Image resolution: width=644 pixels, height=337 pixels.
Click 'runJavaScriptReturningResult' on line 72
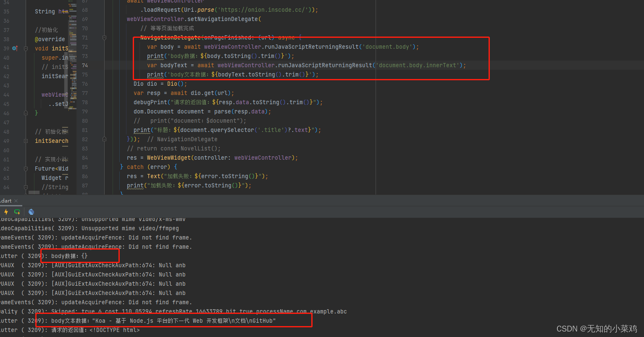(311, 47)
